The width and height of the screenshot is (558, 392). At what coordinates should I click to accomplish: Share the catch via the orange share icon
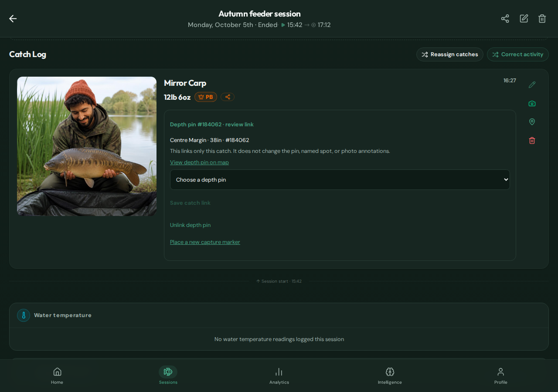228,97
